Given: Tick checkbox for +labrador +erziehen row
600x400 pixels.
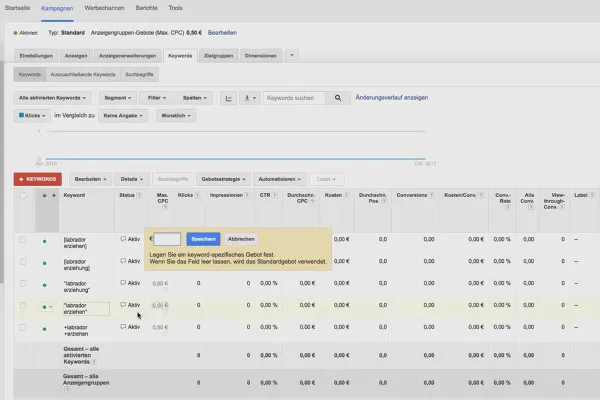Looking at the screenshot, I should tap(23, 328).
